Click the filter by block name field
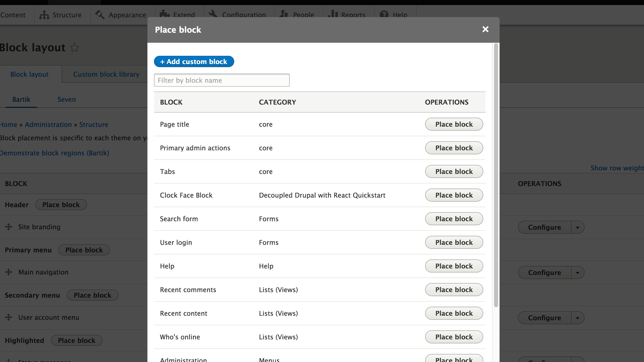This screenshot has width=644, height=362. tap(222, 80)
